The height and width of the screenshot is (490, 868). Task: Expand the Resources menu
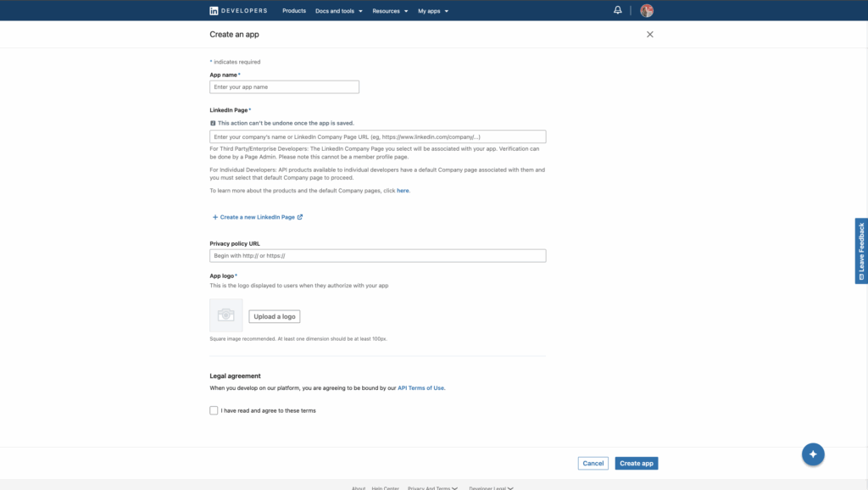386,10
